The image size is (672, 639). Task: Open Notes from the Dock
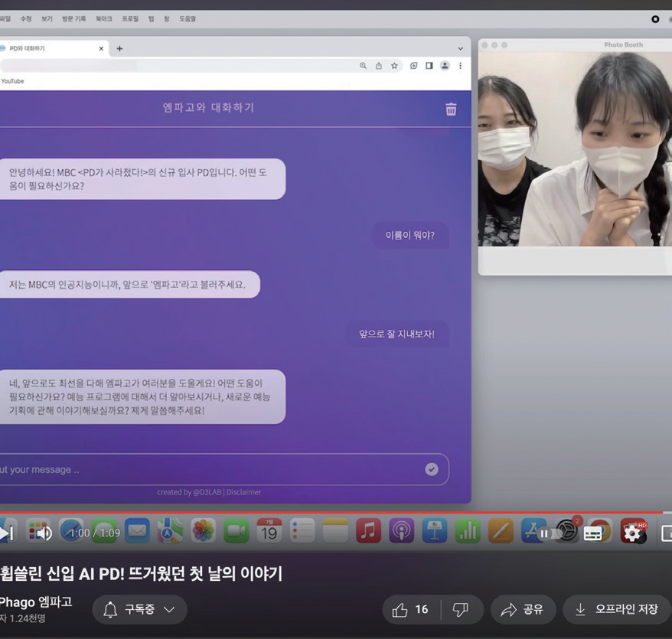point(335,530)
